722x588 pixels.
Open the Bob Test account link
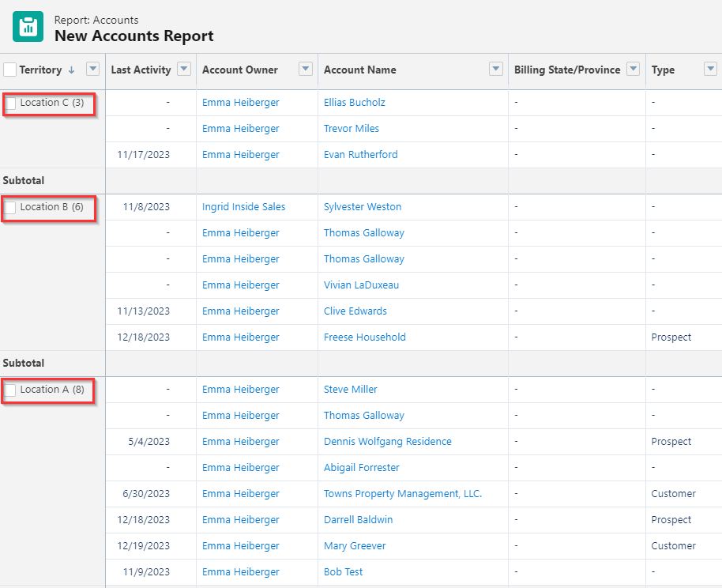343,572
